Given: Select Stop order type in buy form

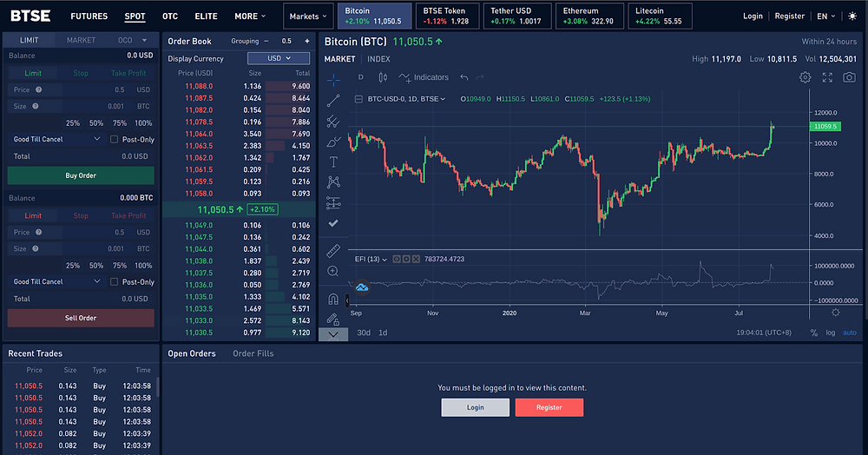Looking at the screenshot, I should tap(81, 73).
